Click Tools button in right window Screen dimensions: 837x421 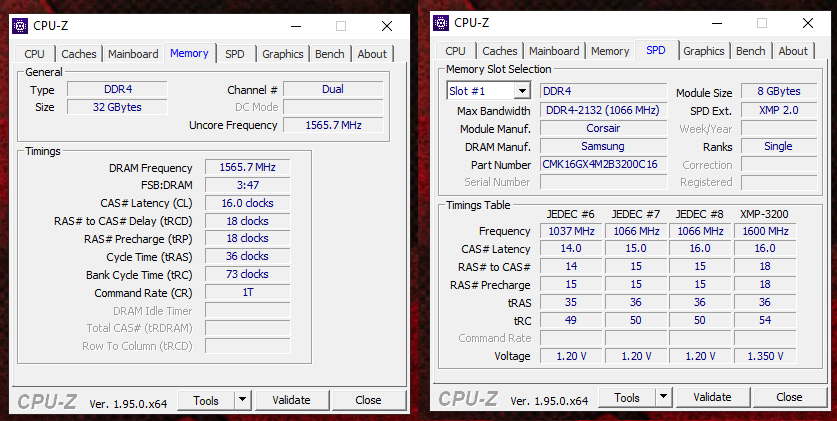click(x=627, y=397)
